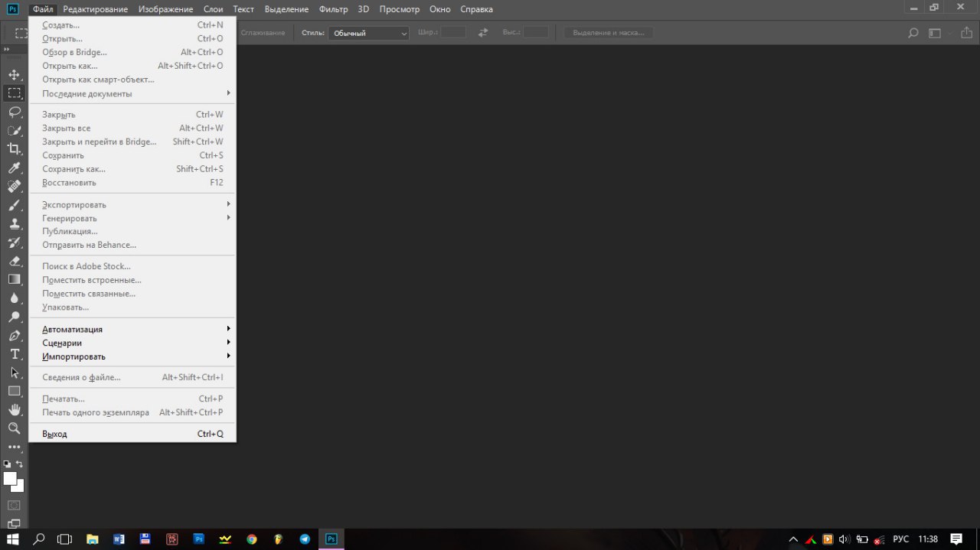This screenshot has width=980, height=550.
Task: Select the Blur tool
Action: 14,298
